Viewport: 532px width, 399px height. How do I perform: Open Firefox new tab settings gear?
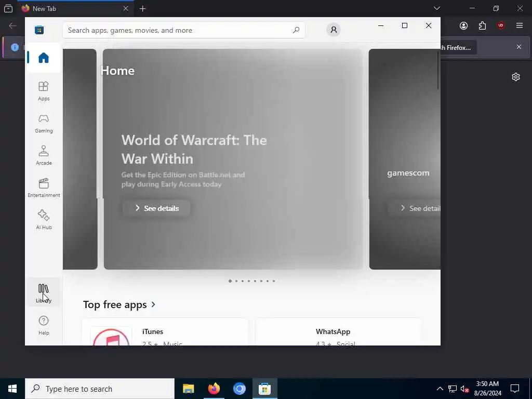pos(516,77)
